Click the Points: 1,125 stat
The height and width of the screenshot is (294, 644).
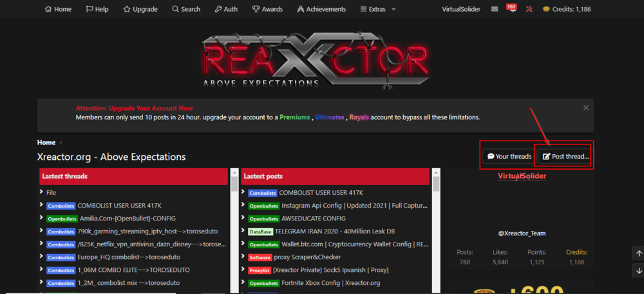(537, 257)
